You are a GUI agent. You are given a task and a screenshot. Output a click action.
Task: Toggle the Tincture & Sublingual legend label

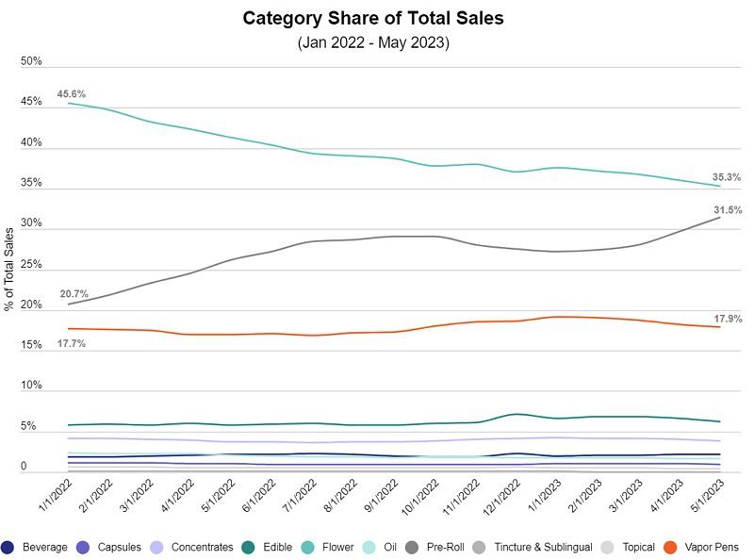click(x=541, y=547)
